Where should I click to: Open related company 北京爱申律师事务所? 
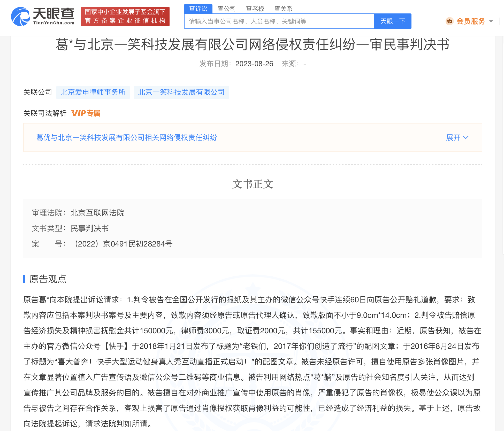(x=93, y=92)
